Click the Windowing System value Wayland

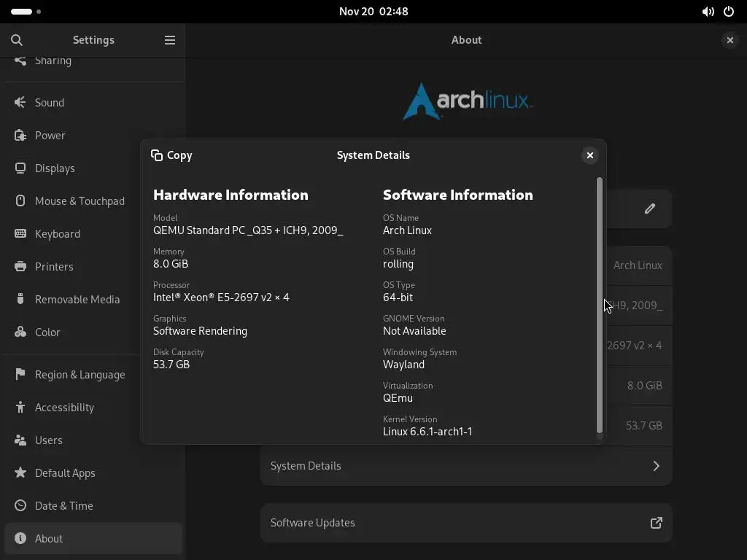click(x=403, y=365)
